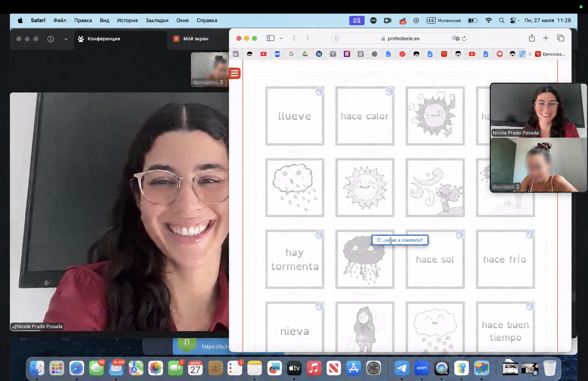Open the Safari Share button

click(532, 38)
